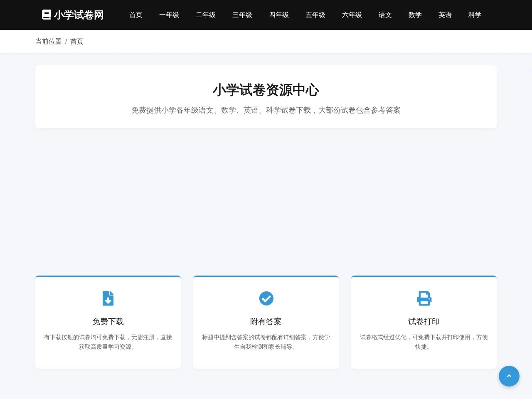Click the book logo icon of 小学试卷网
The image size is (532, 399).
[46, 15]
